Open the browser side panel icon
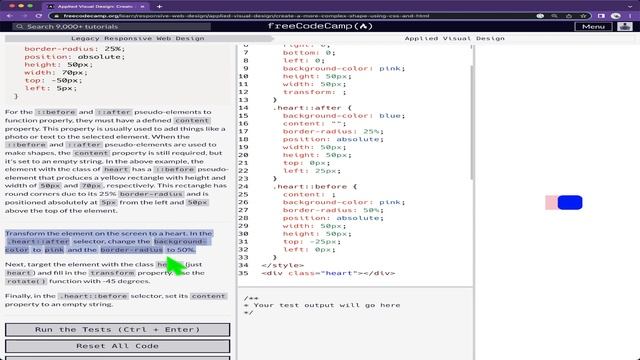Viewport: 640px width, 360px height. [601, 16]
